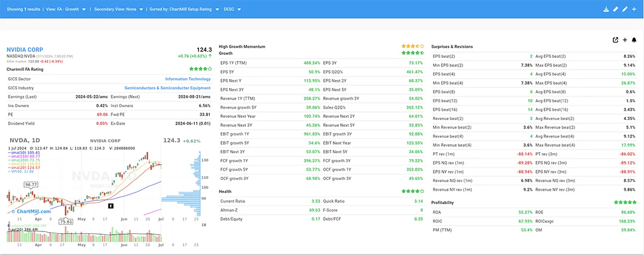
Task: Click the Dividend Yield value 0.03%
Action: [x=102, y=123]
